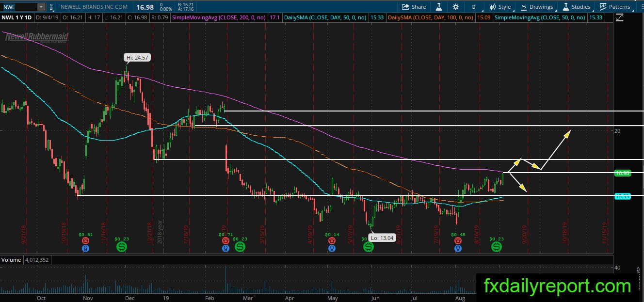Open the Studies menu

[576, 7]
